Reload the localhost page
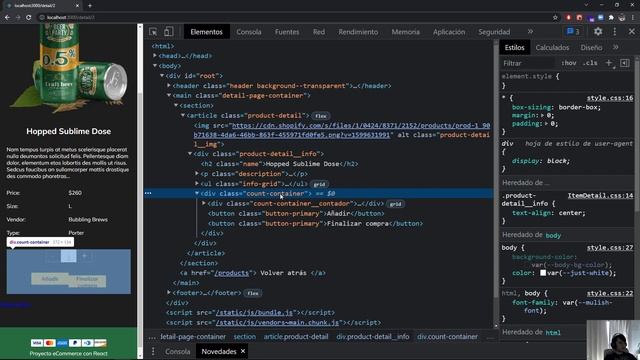Image resolution: width=640 pixels, height=360 pixels. click(29, 17)
